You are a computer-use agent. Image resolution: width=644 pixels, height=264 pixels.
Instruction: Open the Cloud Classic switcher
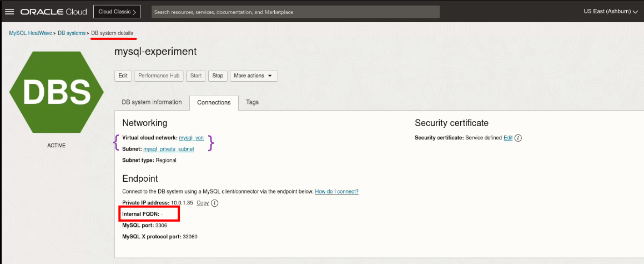tap(117, 12)
